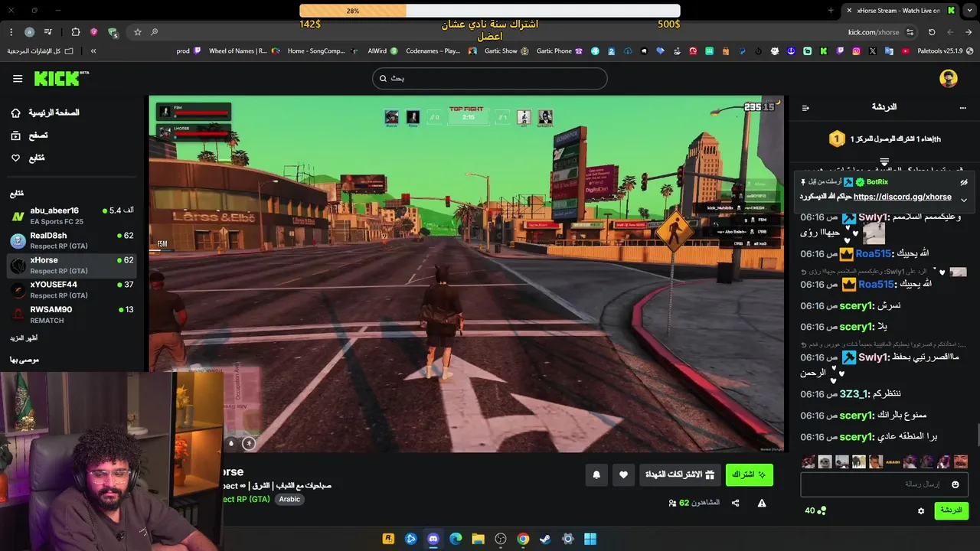Open Following in the sidebar
Viewport: 980px width, 551px height.
click(x=28, y=158)
